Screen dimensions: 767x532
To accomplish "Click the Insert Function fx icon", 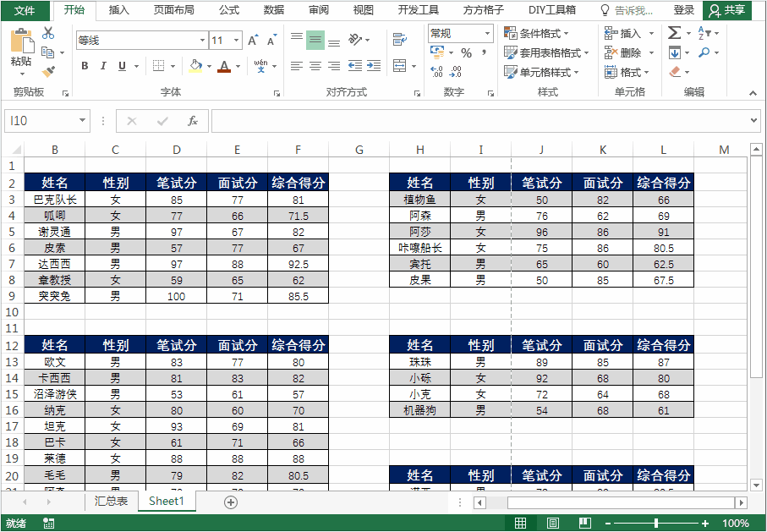I will pos(193,121).
